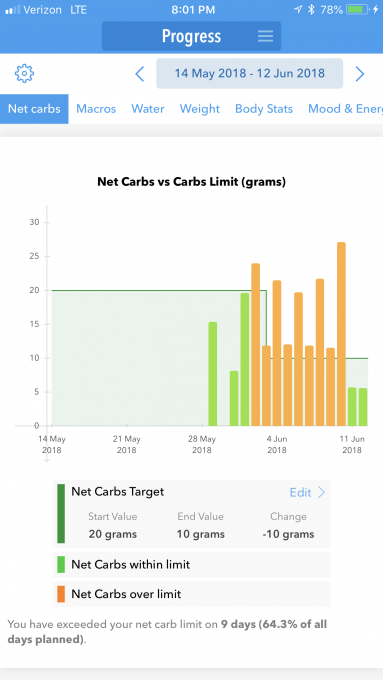This screenshot has height=680, width=383.
Task: Toggle the Net Carbs within limit legend
Action: tap(191, 564)
